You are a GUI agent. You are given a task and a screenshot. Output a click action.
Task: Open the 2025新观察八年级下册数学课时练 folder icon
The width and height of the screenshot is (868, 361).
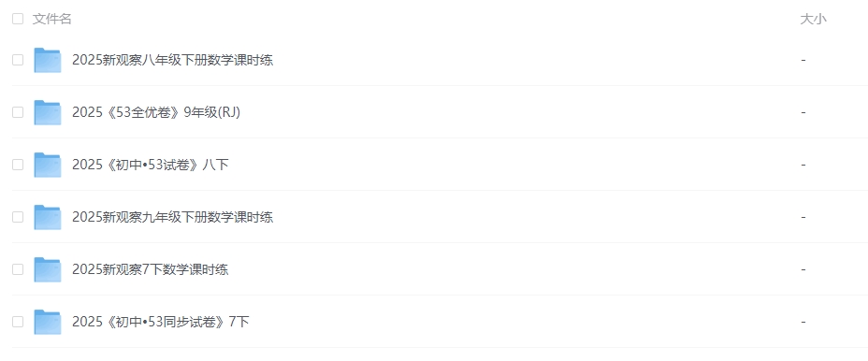[x=48, y=60]
